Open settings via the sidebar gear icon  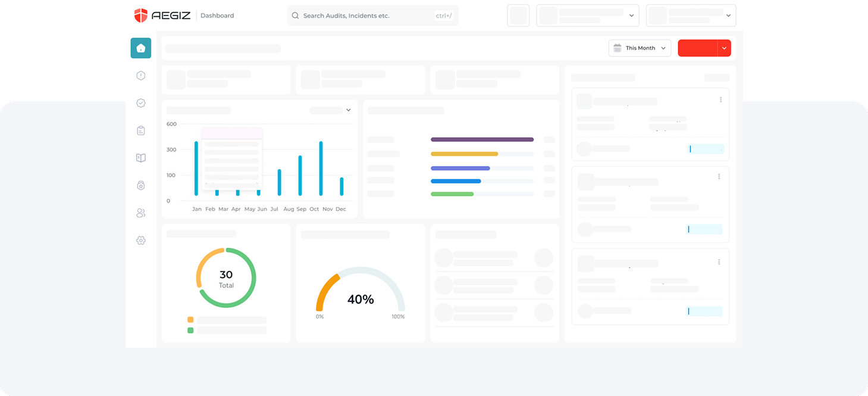click(x=141, y=241)
